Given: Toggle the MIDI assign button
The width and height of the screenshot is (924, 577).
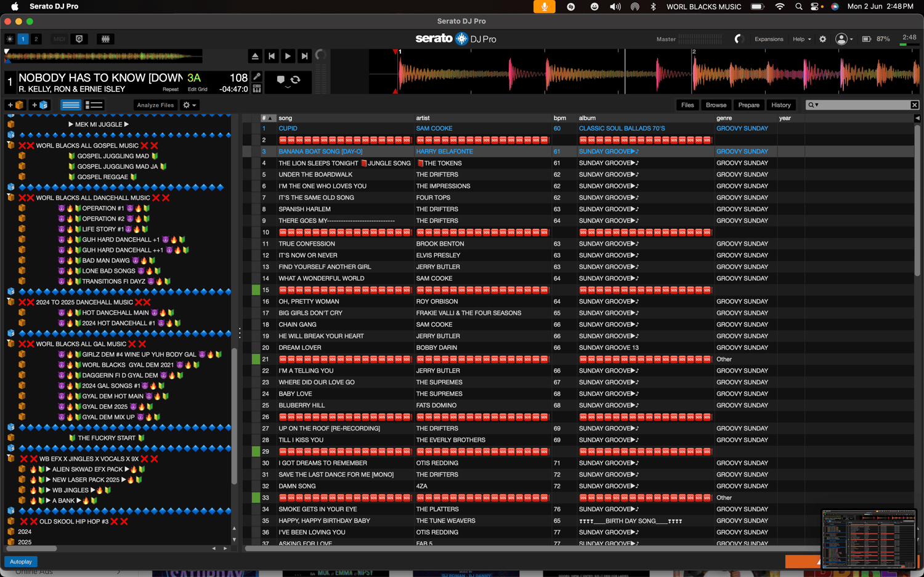Looking at the screenshot, I should (x=59, y=39).
